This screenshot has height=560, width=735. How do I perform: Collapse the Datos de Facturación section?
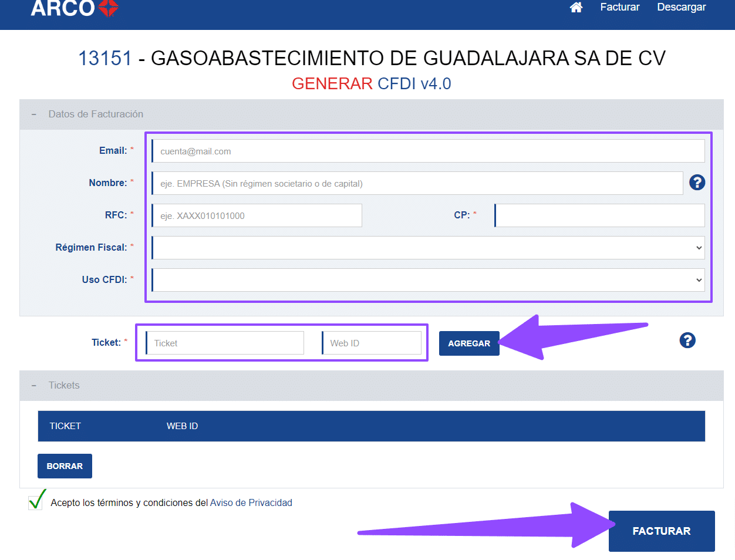(33, 114)
